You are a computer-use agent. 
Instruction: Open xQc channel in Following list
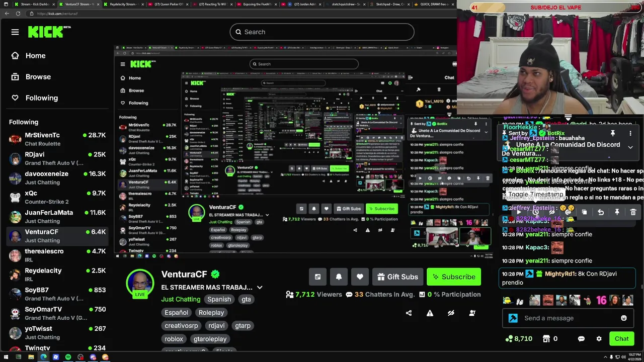coord(57,197)
